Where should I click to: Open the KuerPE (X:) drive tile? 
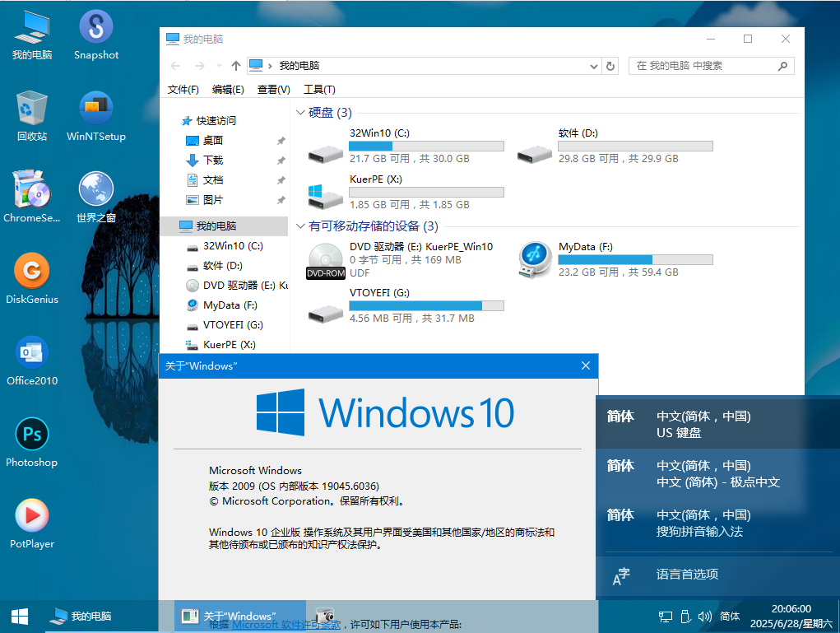pyautogui.click(x=406, y=192)
